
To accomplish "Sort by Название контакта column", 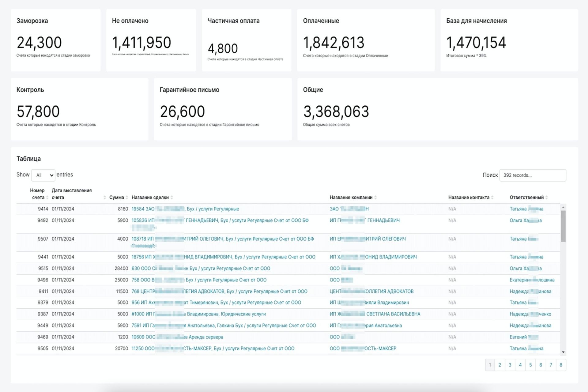I will pyautogui.click(x=469, y=198).
